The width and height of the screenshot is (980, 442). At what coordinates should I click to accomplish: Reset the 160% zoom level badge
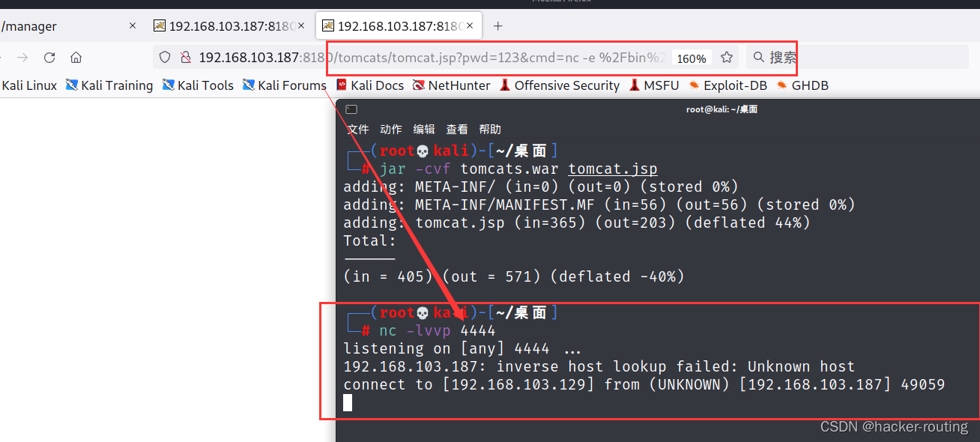click(x=691, y=58)
